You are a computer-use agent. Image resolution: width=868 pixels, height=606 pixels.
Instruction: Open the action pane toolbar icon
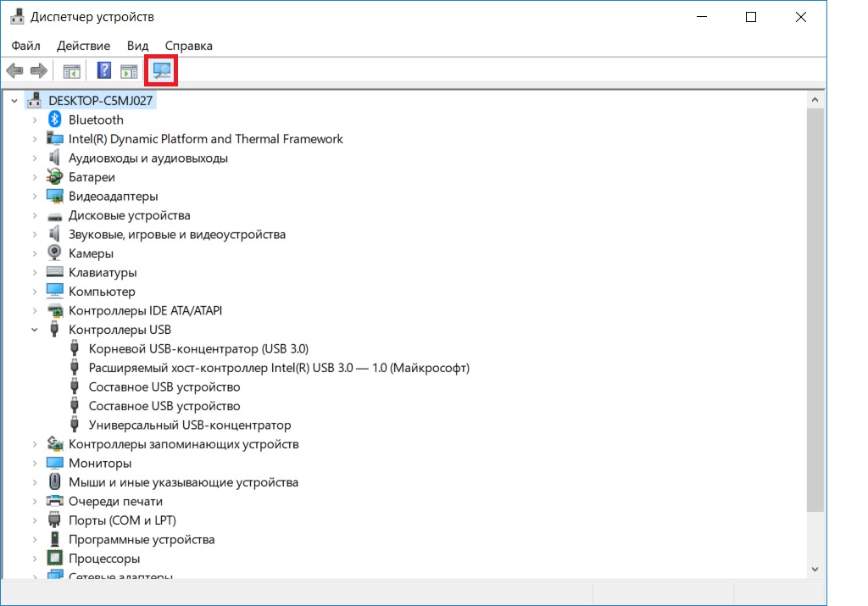point(129,70)
